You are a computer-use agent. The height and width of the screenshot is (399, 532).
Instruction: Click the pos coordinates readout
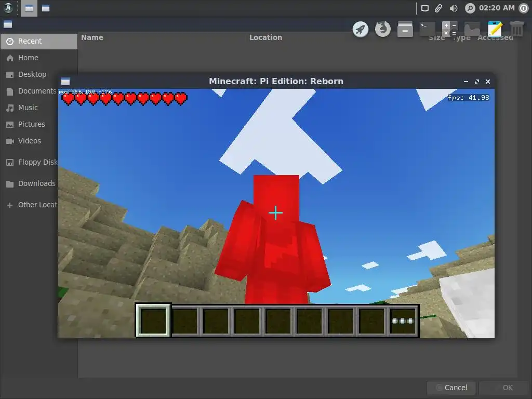pos(86,91)
